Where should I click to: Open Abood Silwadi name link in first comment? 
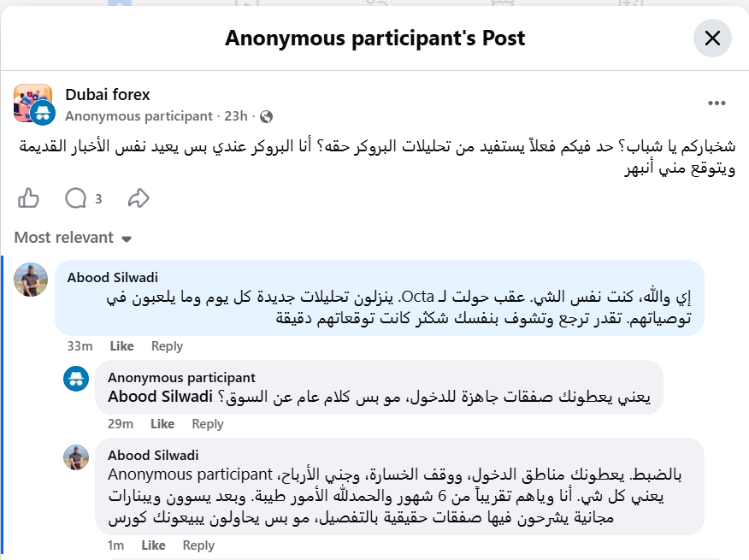click(x=112, y=278)
